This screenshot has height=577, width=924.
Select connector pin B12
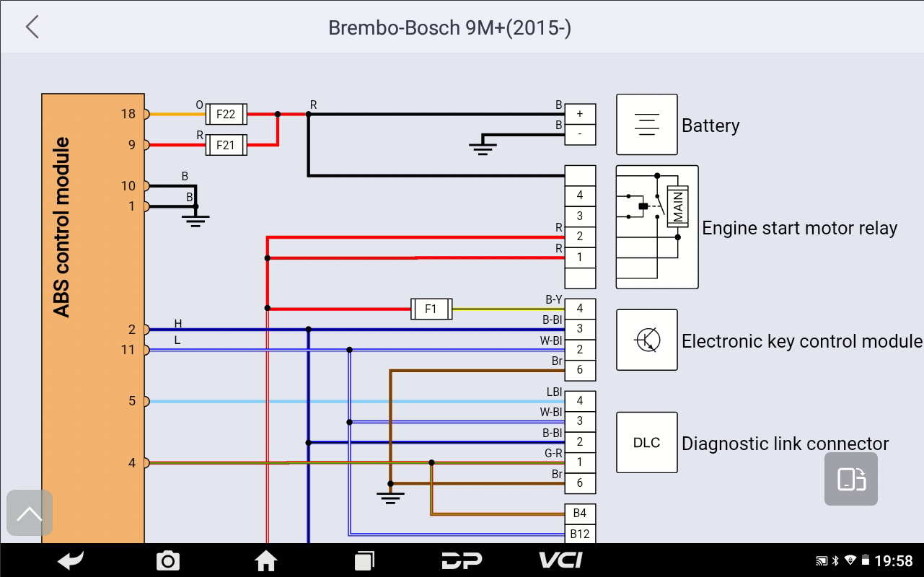point(580,534)
